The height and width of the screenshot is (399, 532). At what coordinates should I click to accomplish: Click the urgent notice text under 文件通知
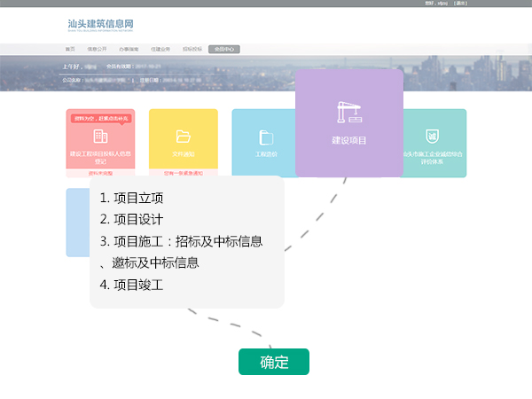[184, 174]
